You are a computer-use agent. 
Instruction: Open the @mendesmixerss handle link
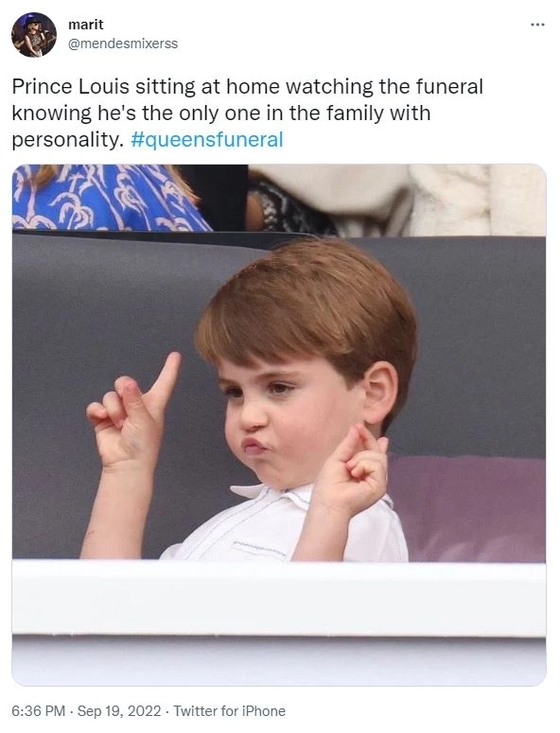(123, 44)
